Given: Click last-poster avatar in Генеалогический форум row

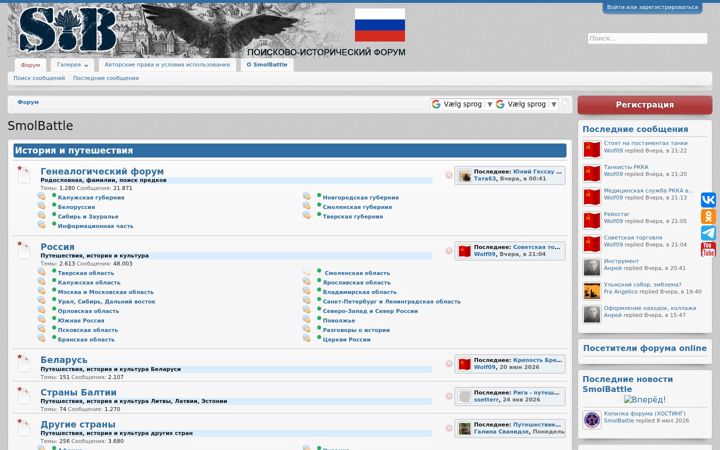Looking at the screenshot, I should (x=465, y=175).
